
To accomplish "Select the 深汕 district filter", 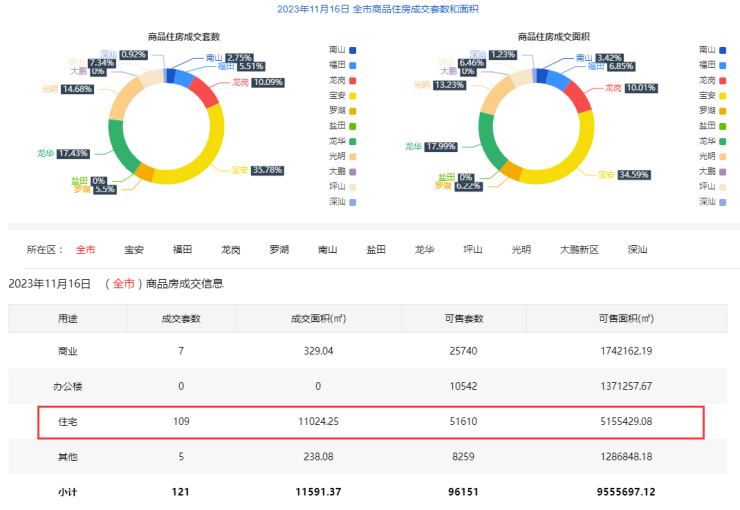I will (637, 250).
